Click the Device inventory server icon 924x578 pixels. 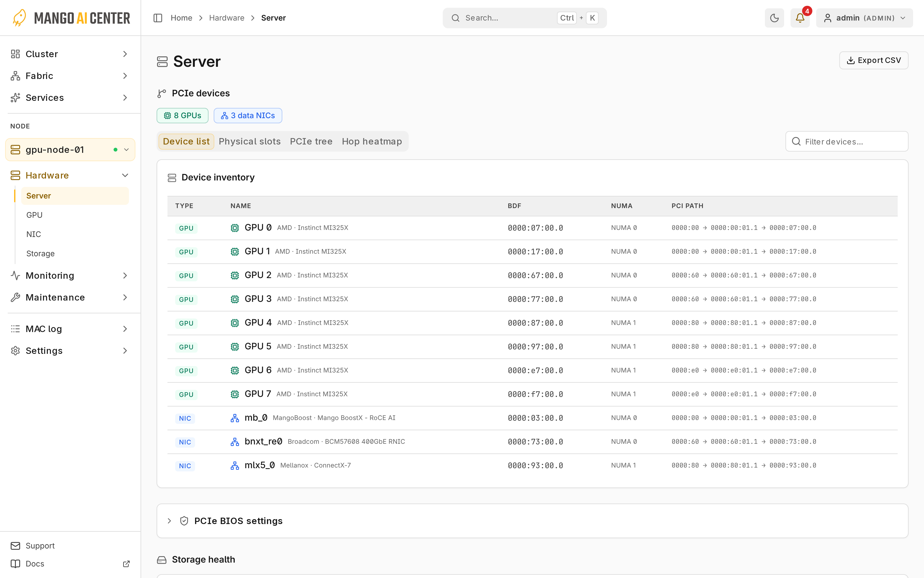point(172,178)
